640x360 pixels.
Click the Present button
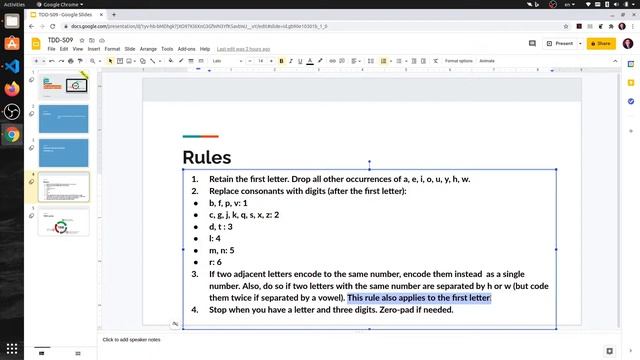pos(560,43)
